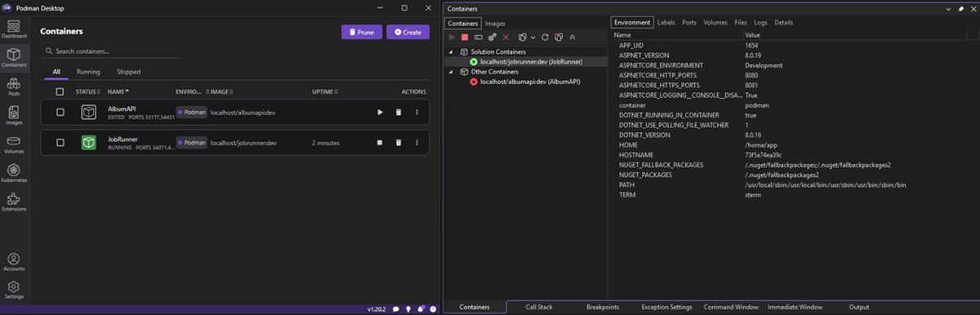Click the collapse all double-chevron icon
The width and height of the screenshot is (980, 315).
coord(572,38)
